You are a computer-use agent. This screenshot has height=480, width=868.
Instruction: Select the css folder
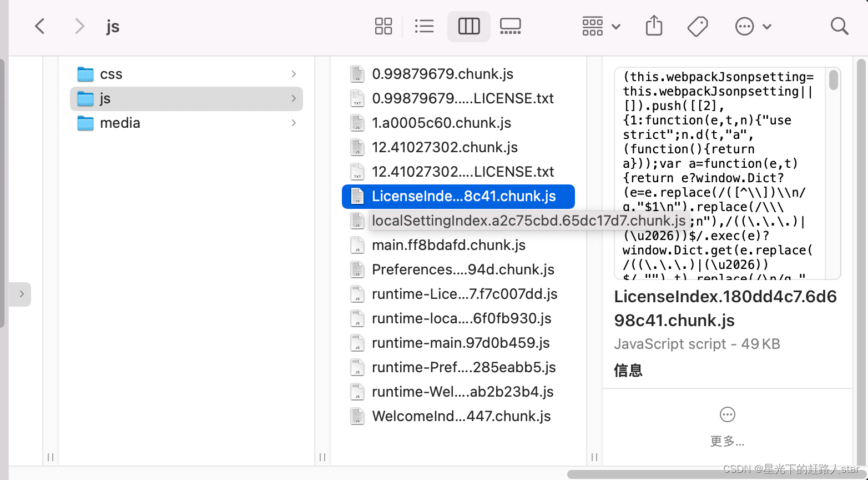click(x=186, y=74)
